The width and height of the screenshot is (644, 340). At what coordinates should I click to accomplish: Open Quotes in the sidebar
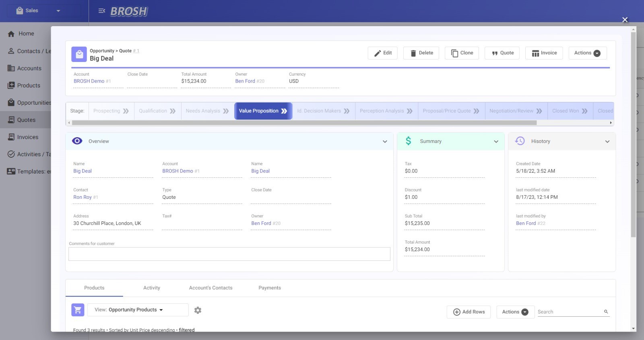[26, 120]
